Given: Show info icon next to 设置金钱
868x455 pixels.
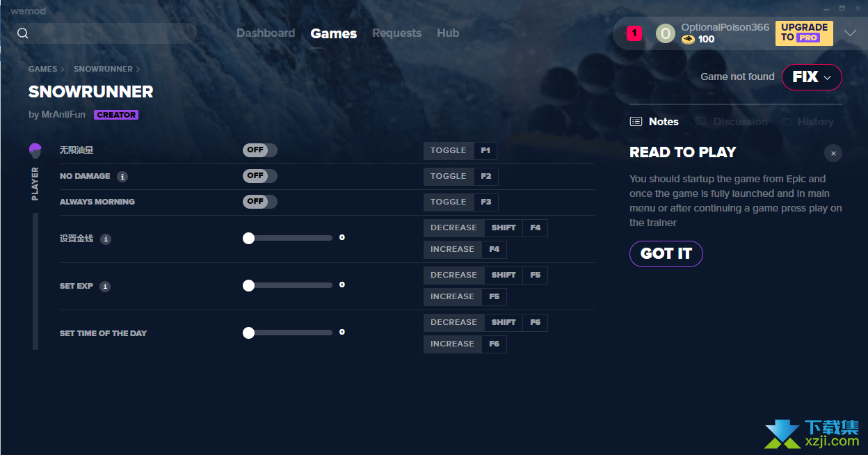Looking at the screenshot, I should pos(106,239).
